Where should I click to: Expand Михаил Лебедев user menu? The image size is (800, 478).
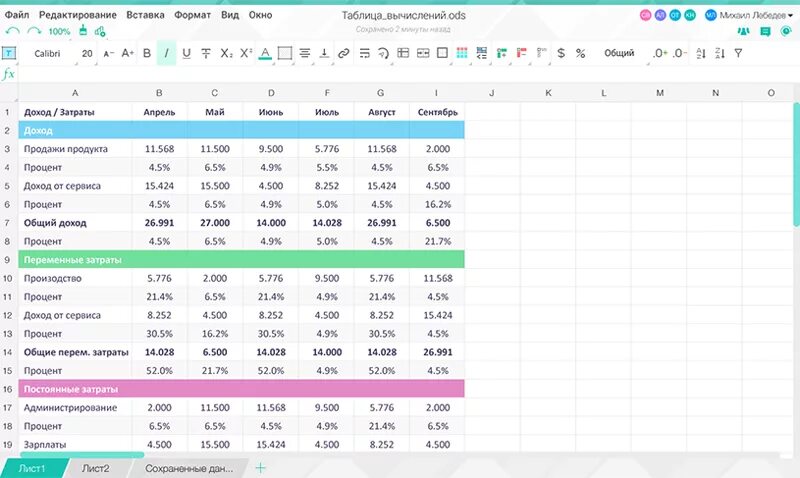click(756, 15)
